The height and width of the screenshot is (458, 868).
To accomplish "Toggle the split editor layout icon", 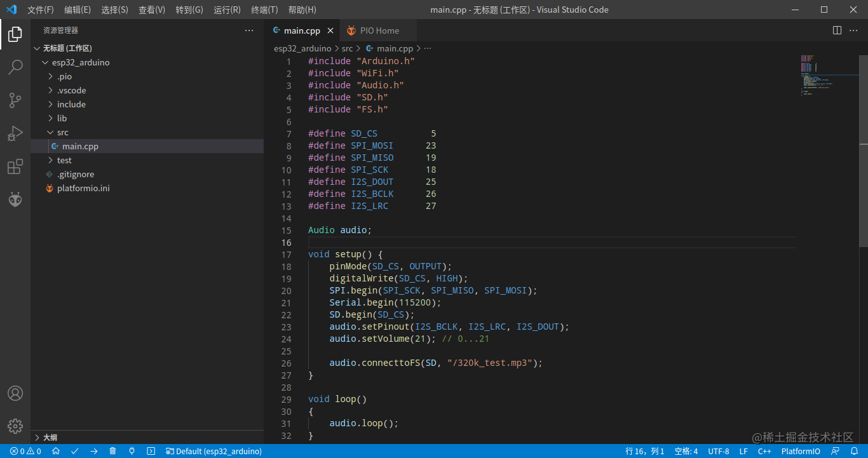I will 837,30.
